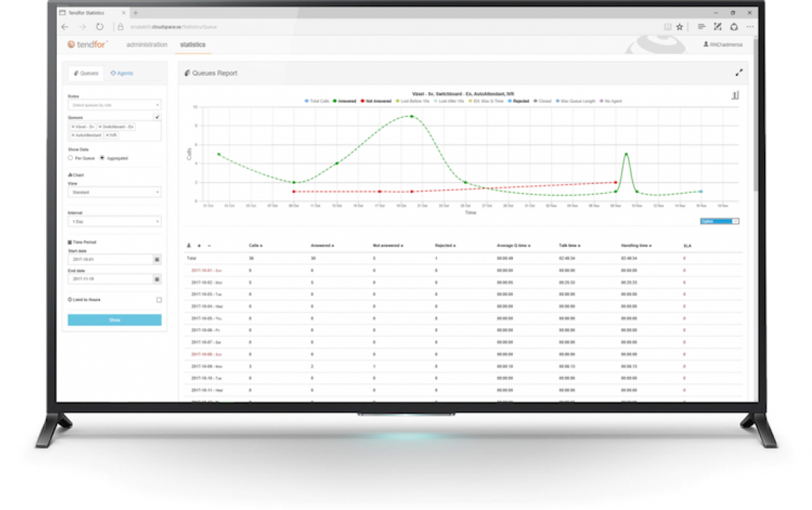The image size is (812, 510).
Task: Open the chart export menu icon
Action: 735,95
